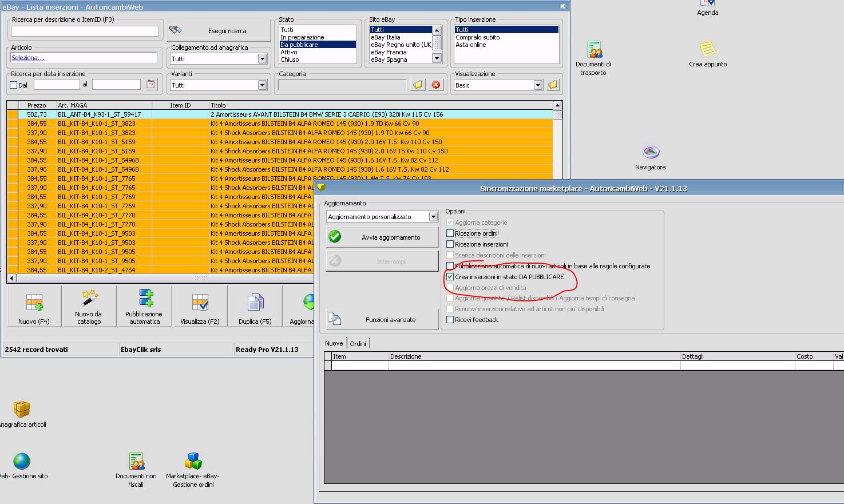Screen dimensions: 844x504
Task: Open Marketplace- eBay- Gestione ordini icon
Action: coord(193,470)
